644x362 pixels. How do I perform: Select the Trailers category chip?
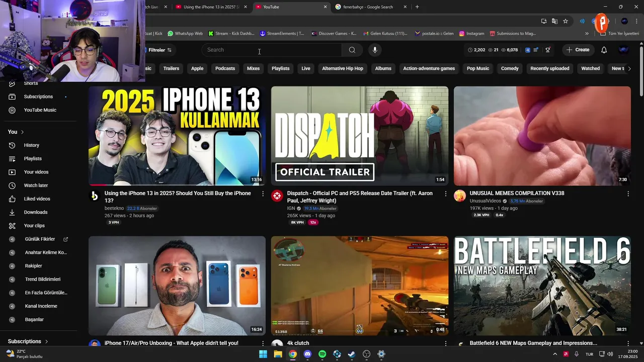point(171,68)
